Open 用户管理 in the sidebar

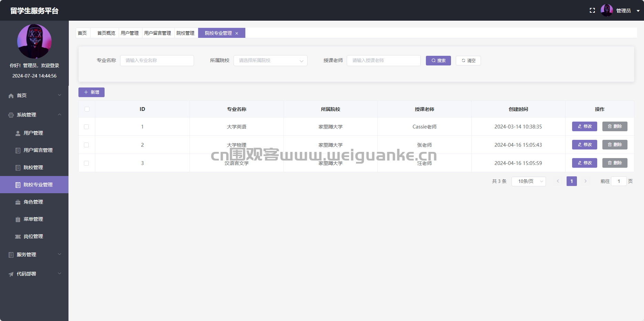click(x=34, y=133)
